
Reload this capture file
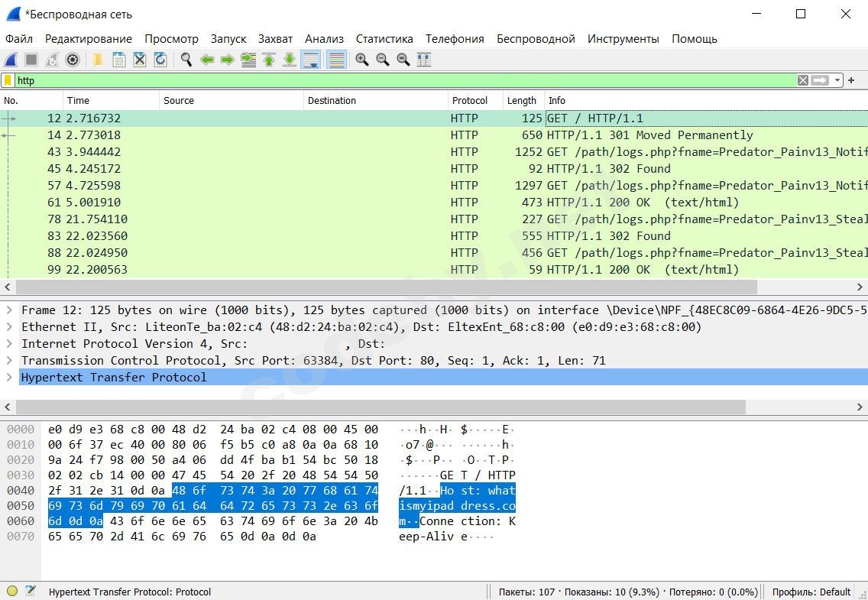tap(160, 60)
